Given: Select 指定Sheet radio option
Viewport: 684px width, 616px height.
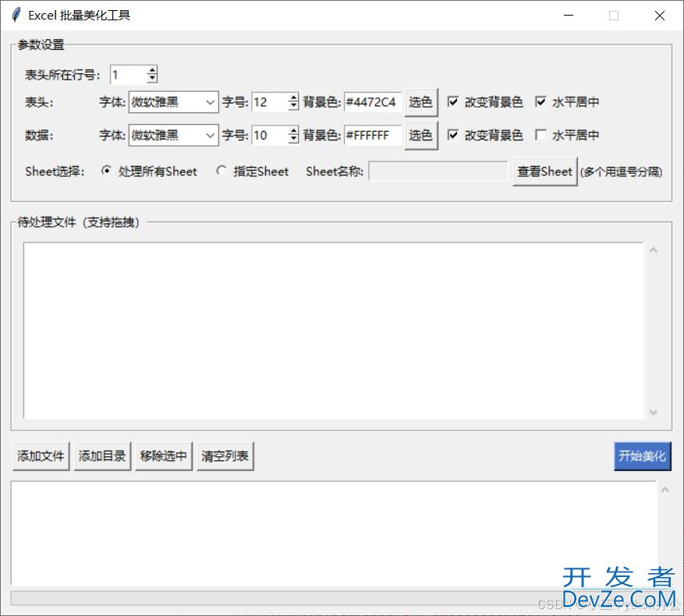Looking at the screenshot, I should (222, 172).
